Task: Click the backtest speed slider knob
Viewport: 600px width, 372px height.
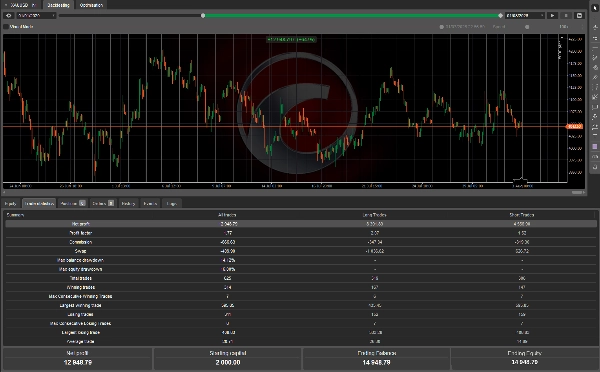Action: (527, 27)
